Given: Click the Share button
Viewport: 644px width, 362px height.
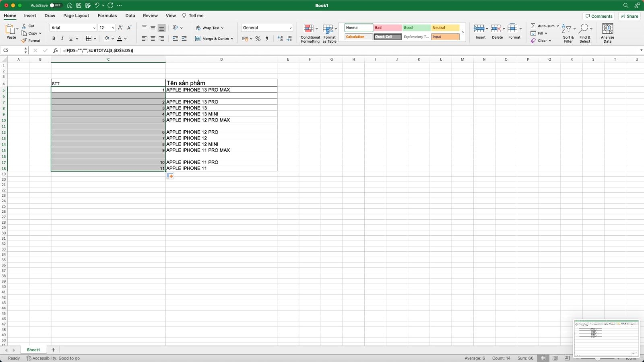Looking at the screenshot, I should 630,16.
